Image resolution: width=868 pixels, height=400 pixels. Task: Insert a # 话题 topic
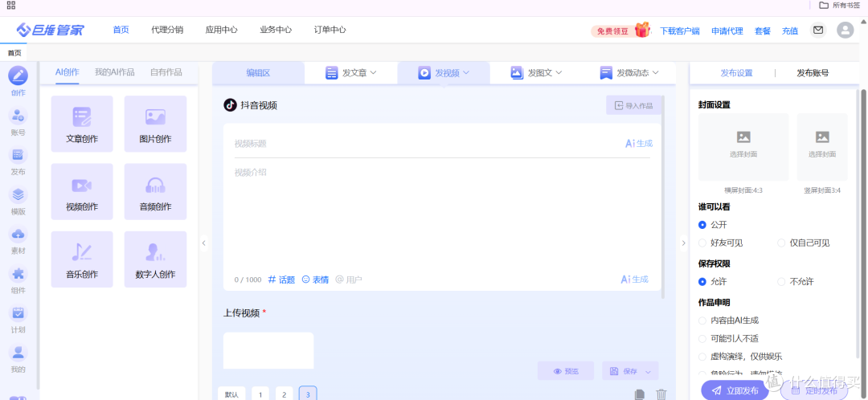(281, 280)
